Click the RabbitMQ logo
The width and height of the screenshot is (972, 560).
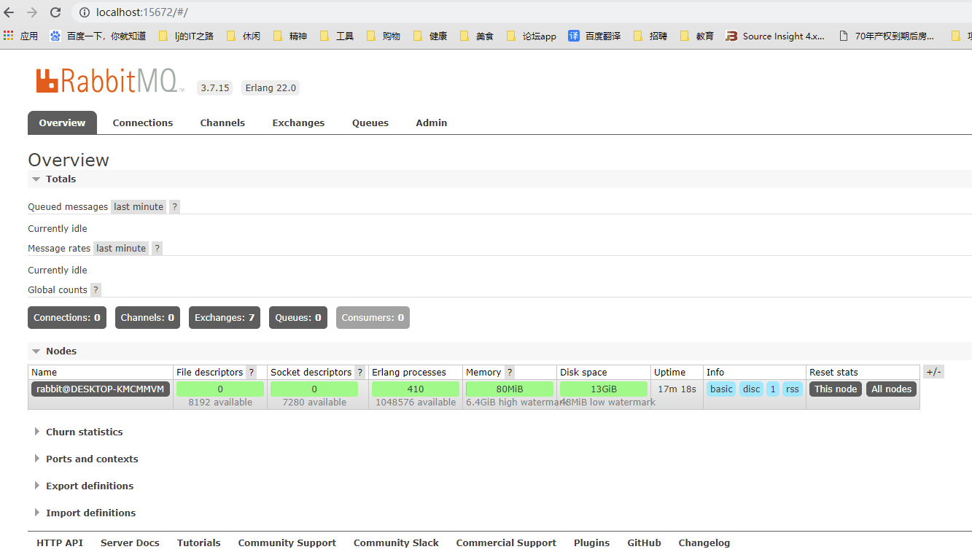coord(109,81)
